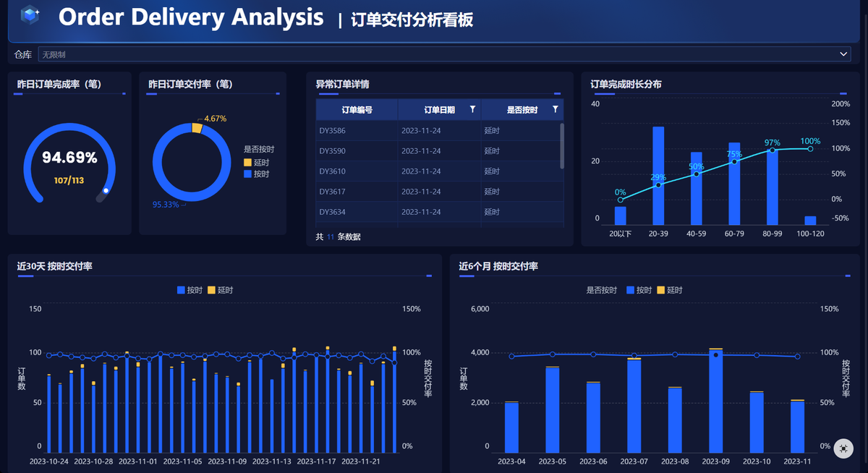
Task: Click the 订单日期 column header text
Action: 439,110
